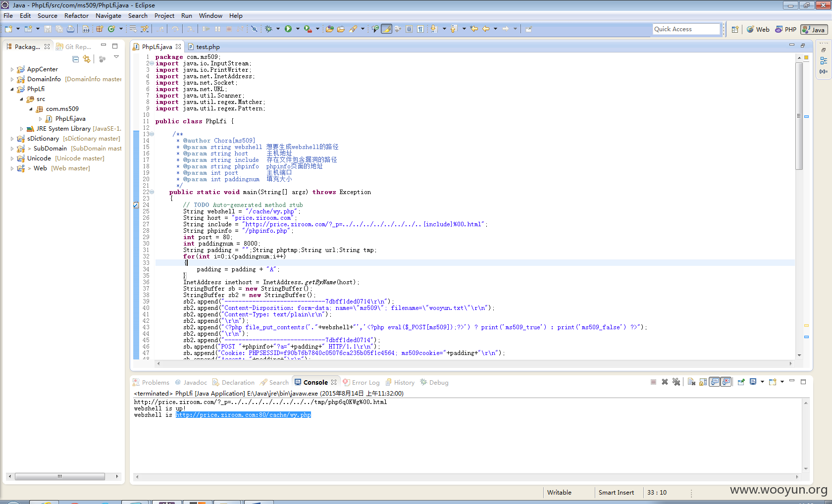Expand JRE System Library node
832x504 pixels.
[21, 129]
